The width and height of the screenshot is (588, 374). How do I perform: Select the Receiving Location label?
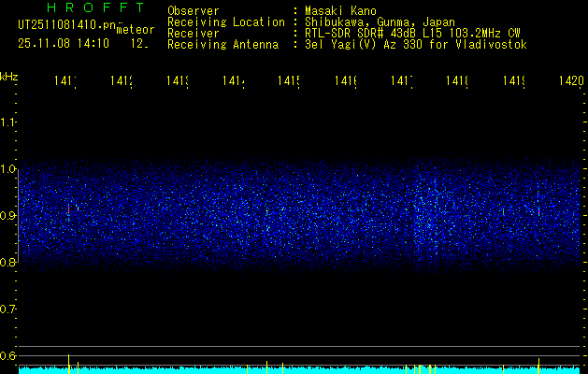(x=226, y=22)
